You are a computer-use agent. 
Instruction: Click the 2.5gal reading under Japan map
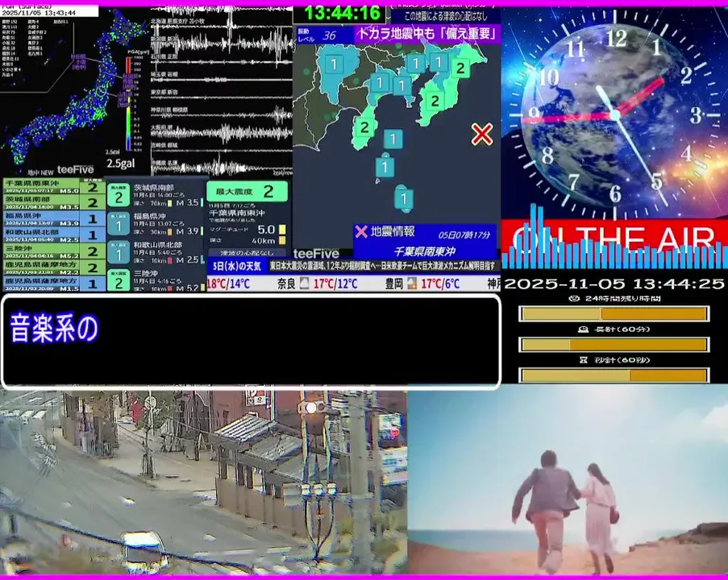point(121,164)
